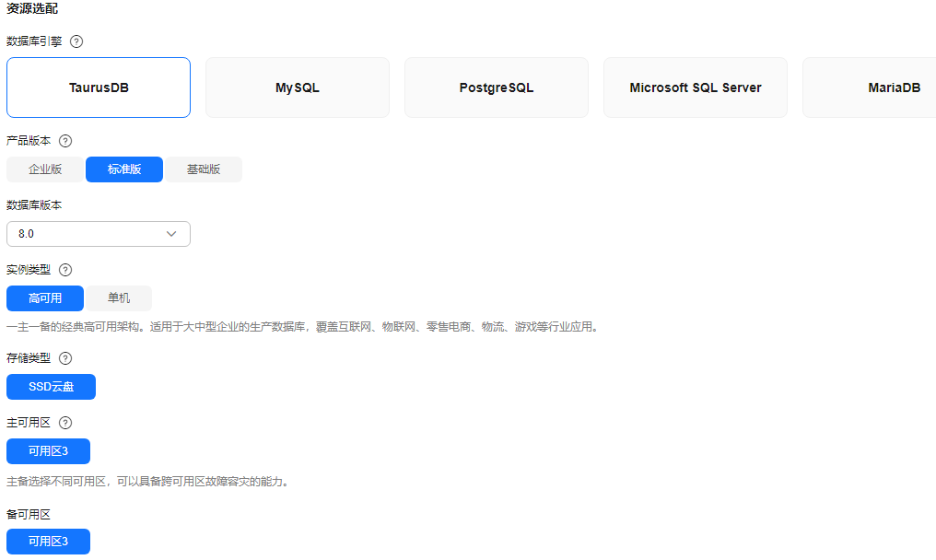Click the 数据库版本 label
The width and height of the screenshot is (936, 560).
[x=34, y=205]
